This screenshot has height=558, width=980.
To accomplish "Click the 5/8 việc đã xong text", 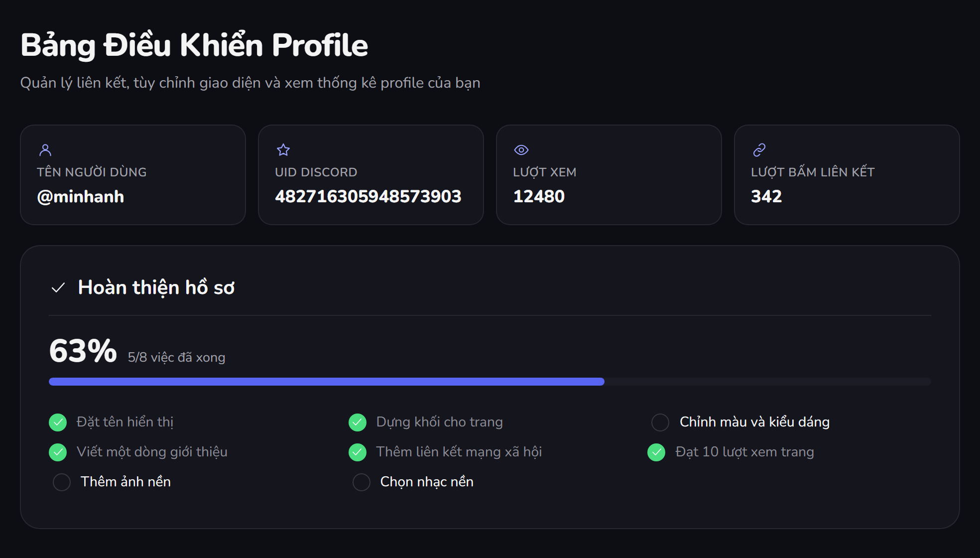I will point(176,357).
